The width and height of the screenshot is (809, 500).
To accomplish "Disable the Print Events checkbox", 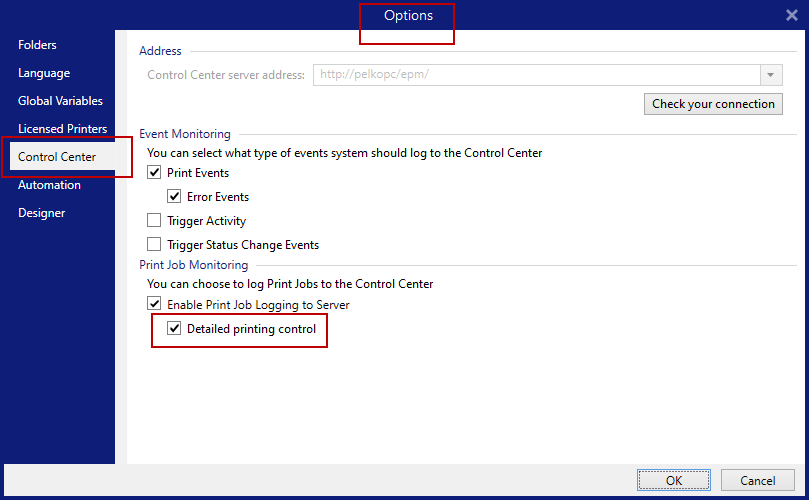I will (x=154, y=173).
